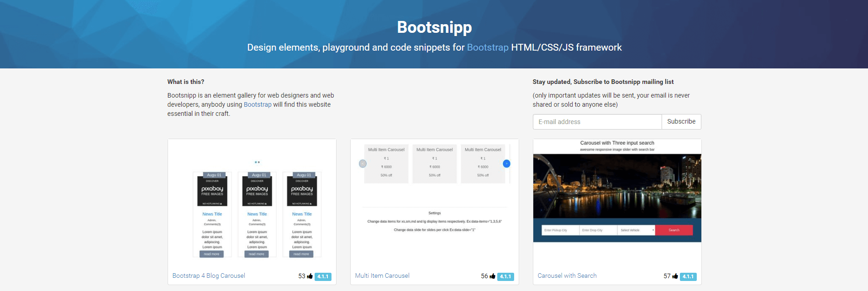Click thumbs-up icon on Carousel with Search
This screenshot has width=868, height=291.
(x=675, y=276)
